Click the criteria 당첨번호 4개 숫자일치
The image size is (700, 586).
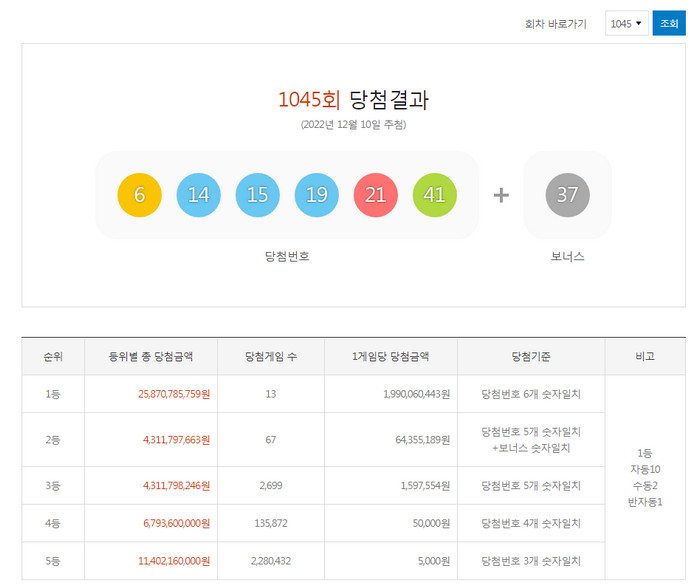pos(531,523)
